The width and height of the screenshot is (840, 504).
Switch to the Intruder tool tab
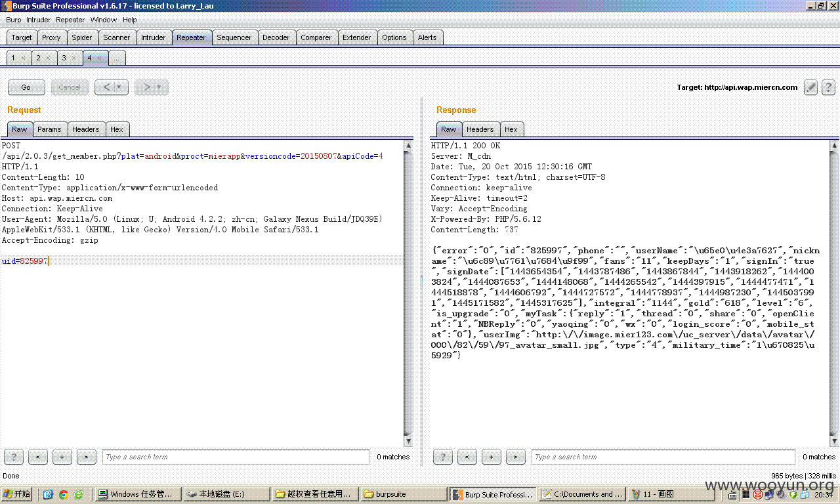(x=154, y=37)
